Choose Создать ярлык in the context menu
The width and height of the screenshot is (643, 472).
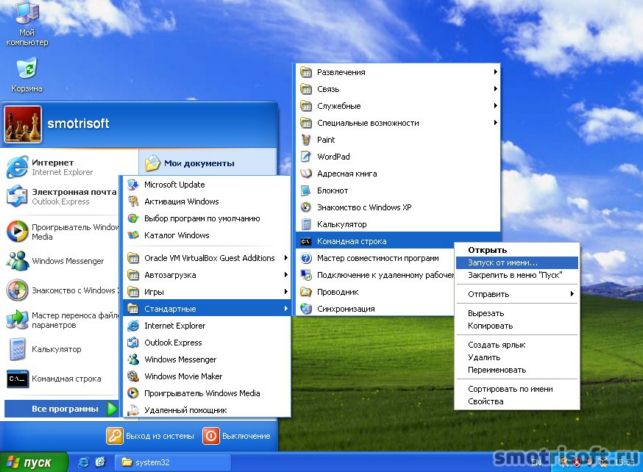pos(517,345)
